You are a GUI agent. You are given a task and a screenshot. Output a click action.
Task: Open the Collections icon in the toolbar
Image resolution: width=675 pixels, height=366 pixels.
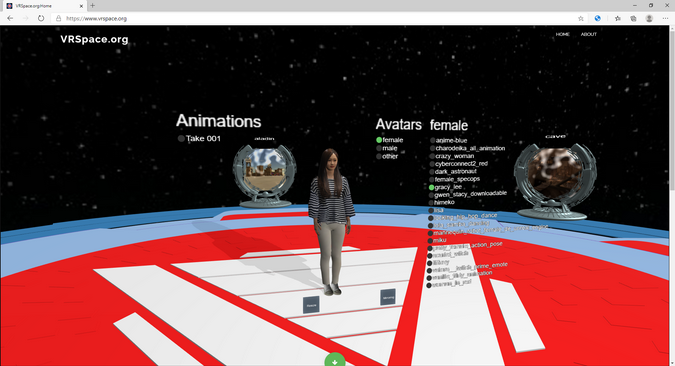633,19
